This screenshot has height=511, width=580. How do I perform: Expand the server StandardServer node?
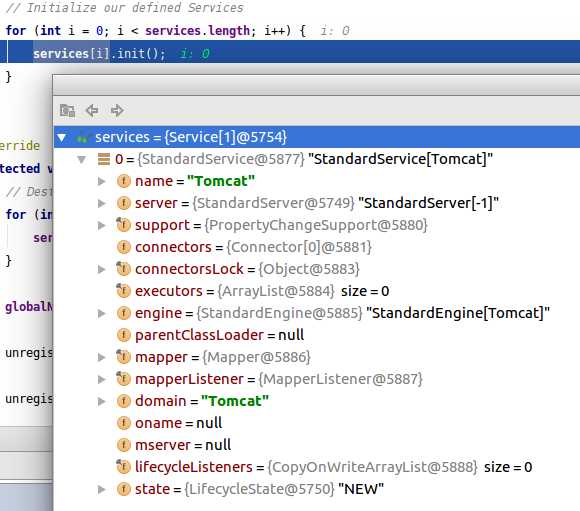point(101,203)
